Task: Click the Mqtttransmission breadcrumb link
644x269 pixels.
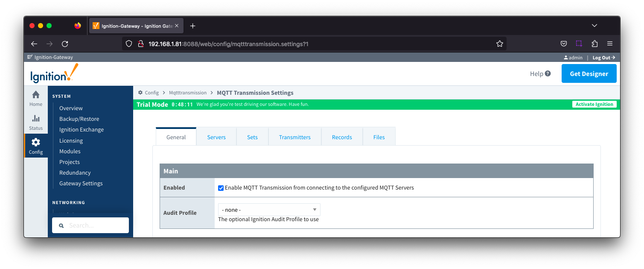Action: (188, 93)
